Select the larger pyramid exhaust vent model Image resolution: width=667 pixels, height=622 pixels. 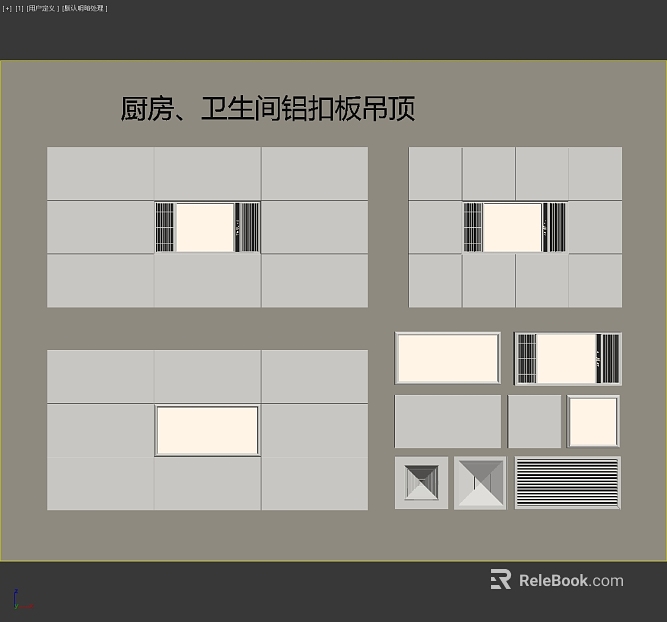480,482
